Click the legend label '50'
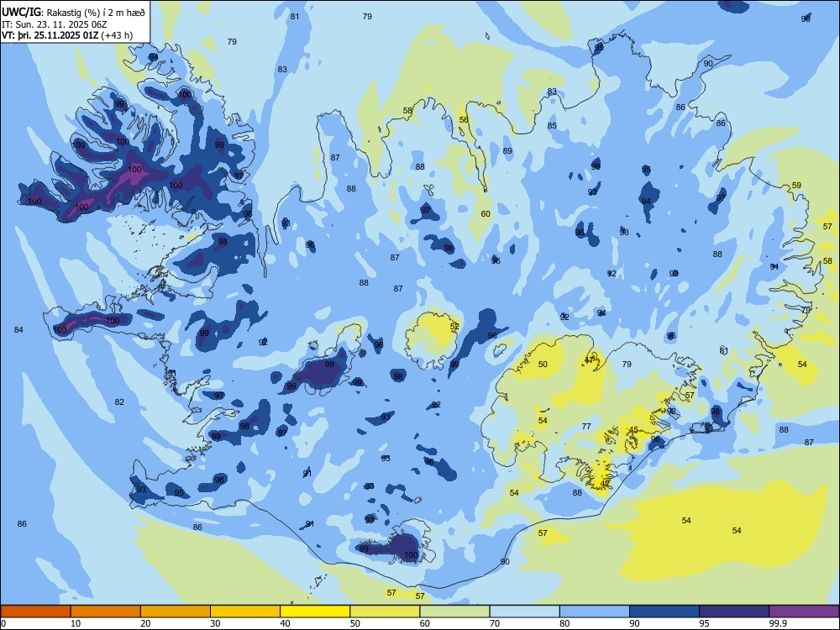This screenshot has height=630, width=840. coord(355,623)
